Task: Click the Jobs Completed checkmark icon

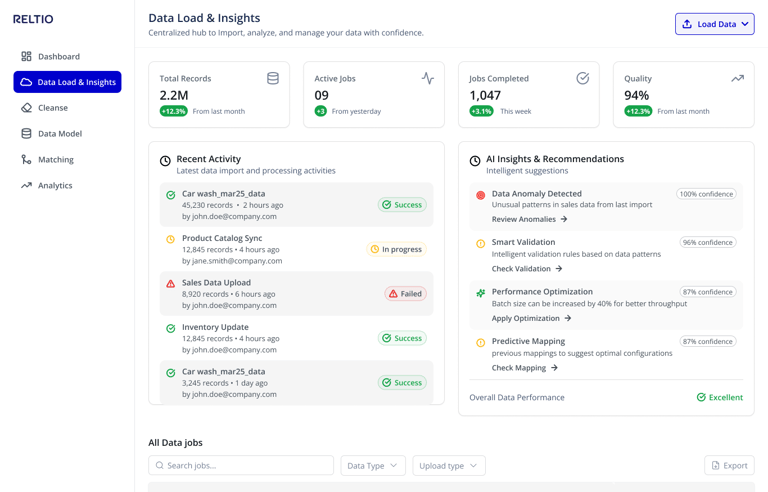Action: (583, 78)
